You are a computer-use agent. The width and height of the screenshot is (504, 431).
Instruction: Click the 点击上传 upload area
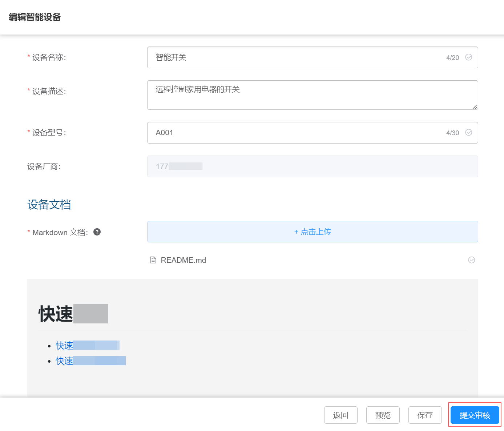(x=313, y=231)
